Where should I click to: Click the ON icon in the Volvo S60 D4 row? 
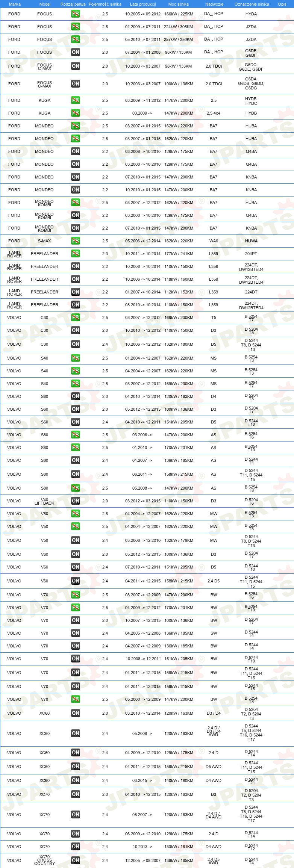[x=76, y=396]
